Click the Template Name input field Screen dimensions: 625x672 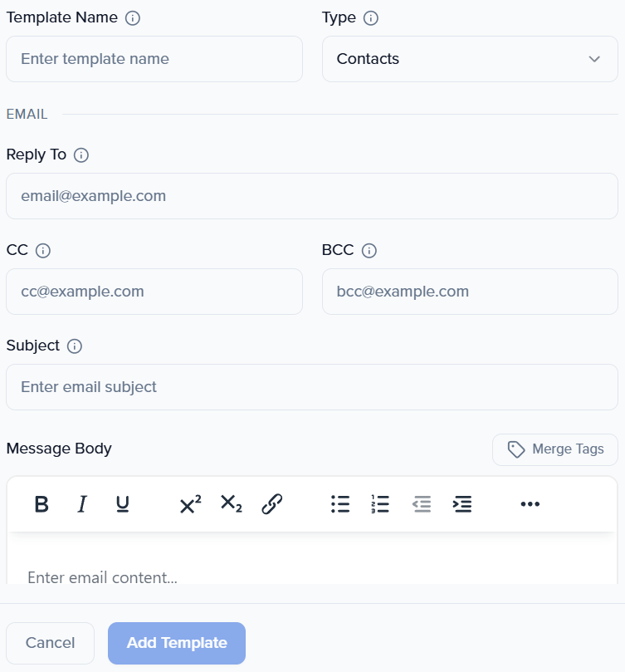(x=154, y=59)
